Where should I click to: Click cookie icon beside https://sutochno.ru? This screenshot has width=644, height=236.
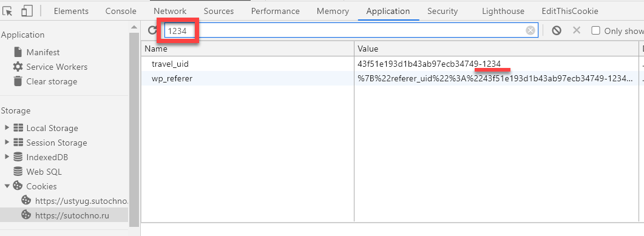(26, 215)
